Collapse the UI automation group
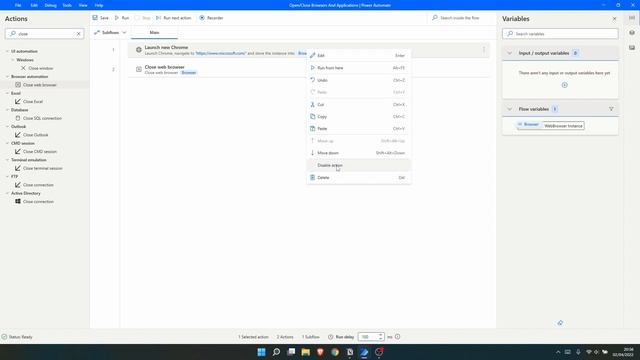The width and height of the screenshot is (640, 360). [x=7, y=51]
